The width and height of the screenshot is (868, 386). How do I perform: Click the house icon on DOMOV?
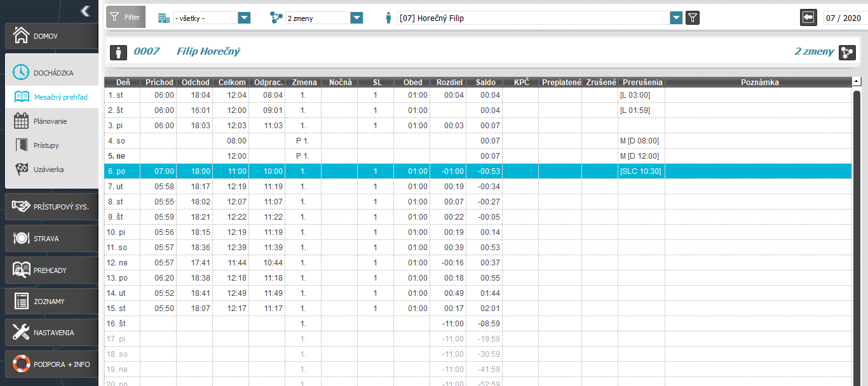coord(22,36)
